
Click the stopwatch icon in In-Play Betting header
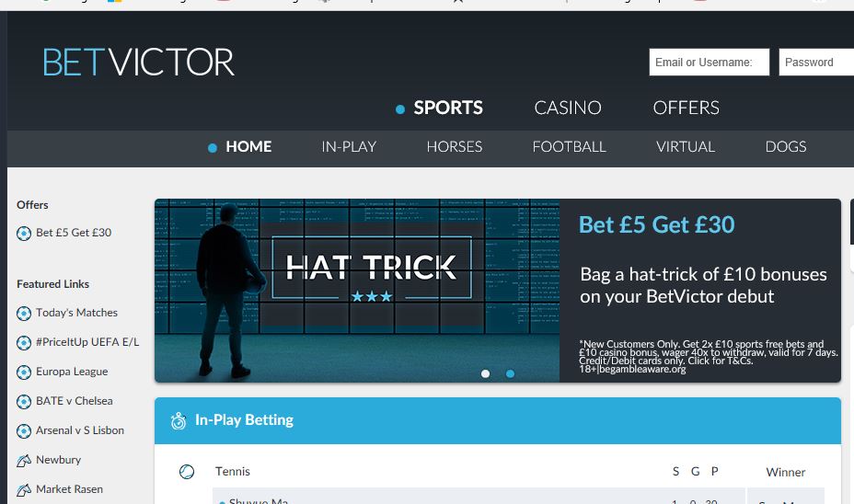click(179, 420)
